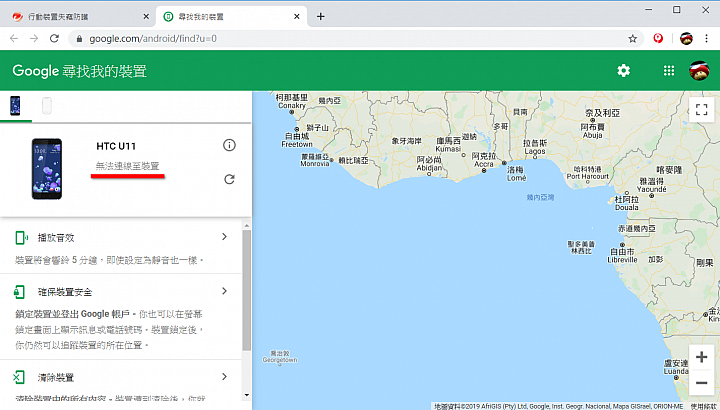Click the HTC U11 device name
The image size is (720, 410).
[x=116, y=146]
